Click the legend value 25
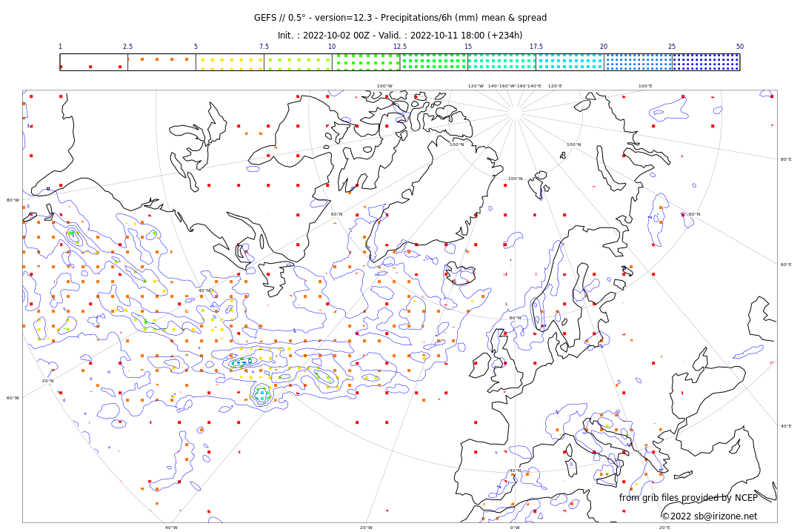Image resolution: width=800 pixels, height=532 pixels. tap(672, 47)
